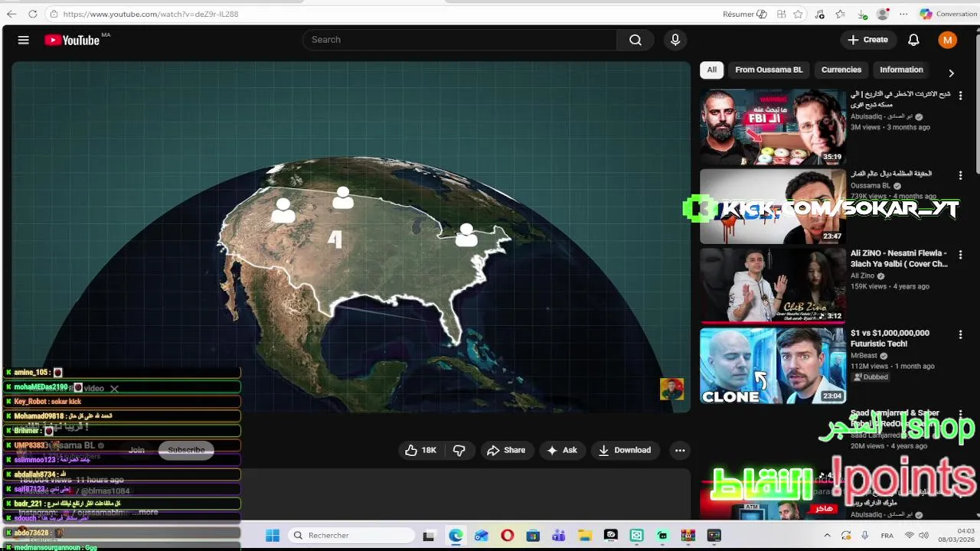Select the Information filter chip
Image resolution: width=980 pixels, height=551 pixels.
tap(901, 70)
